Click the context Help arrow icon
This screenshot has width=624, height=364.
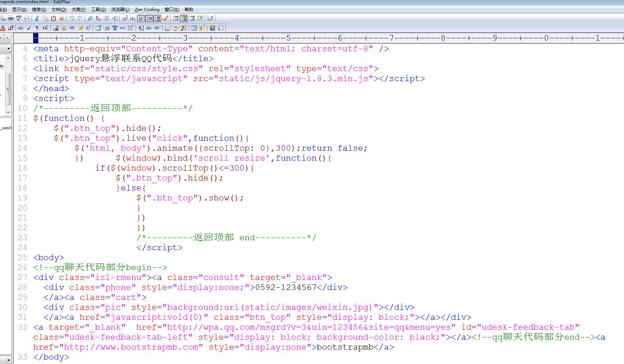coord(210,18)
